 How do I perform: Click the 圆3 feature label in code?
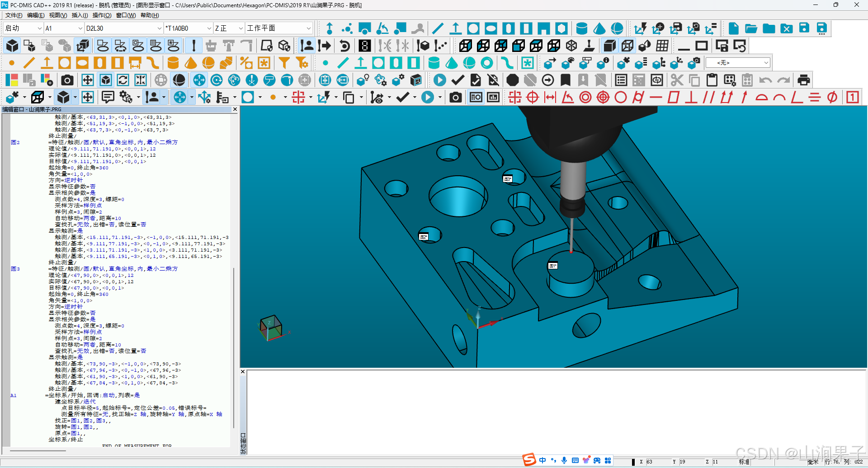(x=15, y=269)
